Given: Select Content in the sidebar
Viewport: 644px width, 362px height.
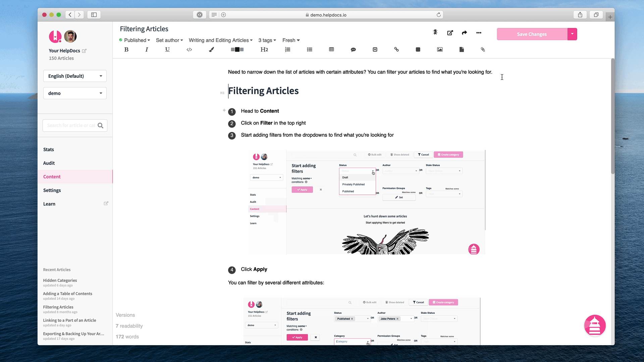Looking at the screenshot, I should coord(75,177).
